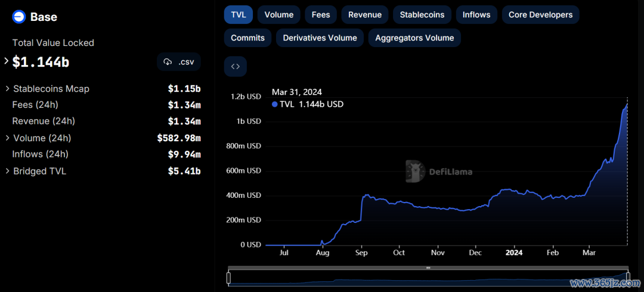Toggle the Derivatives Volume chart metric
The height and width of the screenshot is (292, 644).
coord(320,38)
